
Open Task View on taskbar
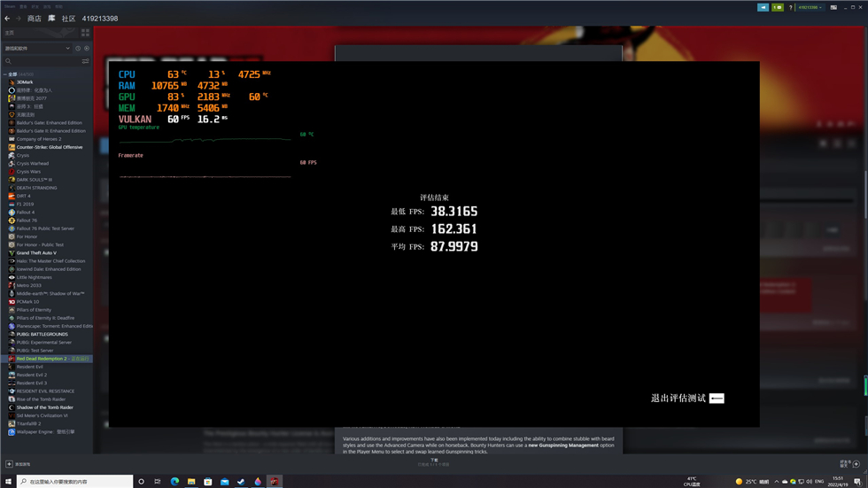158,482
